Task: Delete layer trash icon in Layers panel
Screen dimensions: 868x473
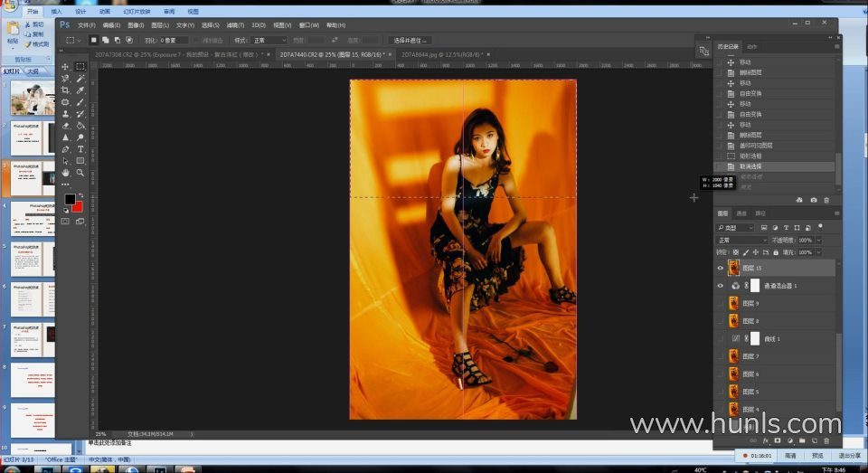Action: tap(826, 440)
